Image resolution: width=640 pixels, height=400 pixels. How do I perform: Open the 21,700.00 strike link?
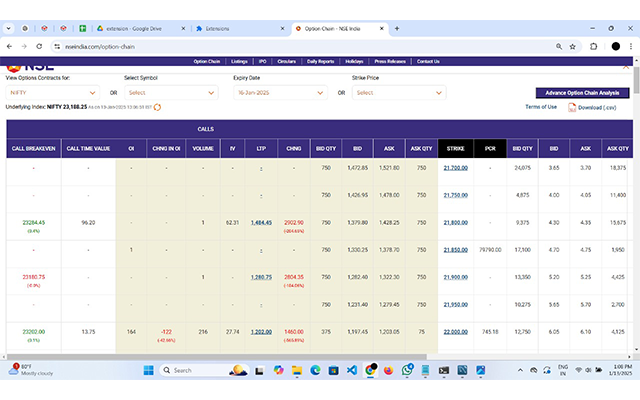(456, 168)
